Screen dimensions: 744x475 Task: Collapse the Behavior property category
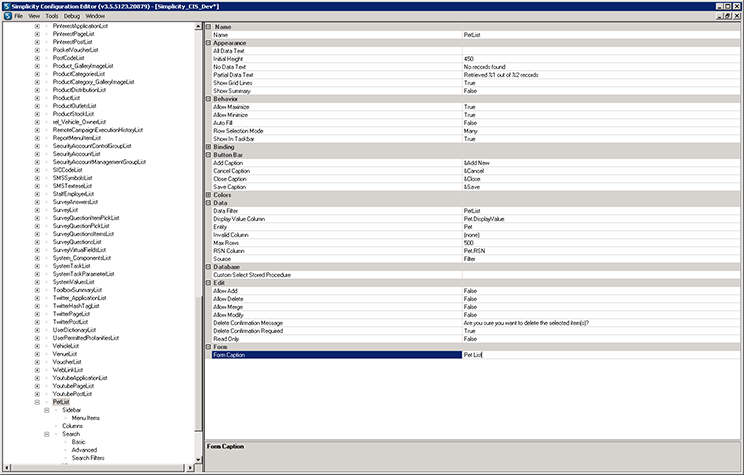(208, 99)
